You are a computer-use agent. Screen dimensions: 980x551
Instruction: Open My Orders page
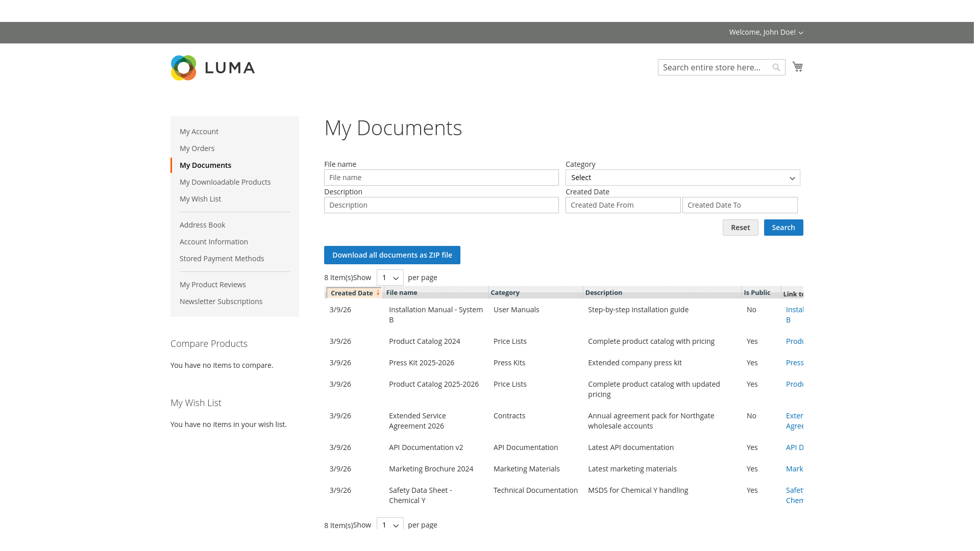[x=197, y=148]
